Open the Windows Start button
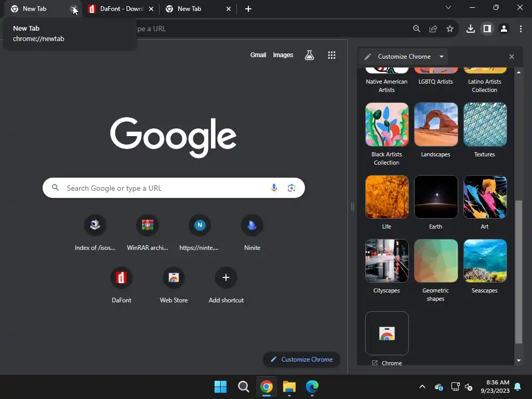The height and width of the screenshot is (399, 532). [220, 387]
